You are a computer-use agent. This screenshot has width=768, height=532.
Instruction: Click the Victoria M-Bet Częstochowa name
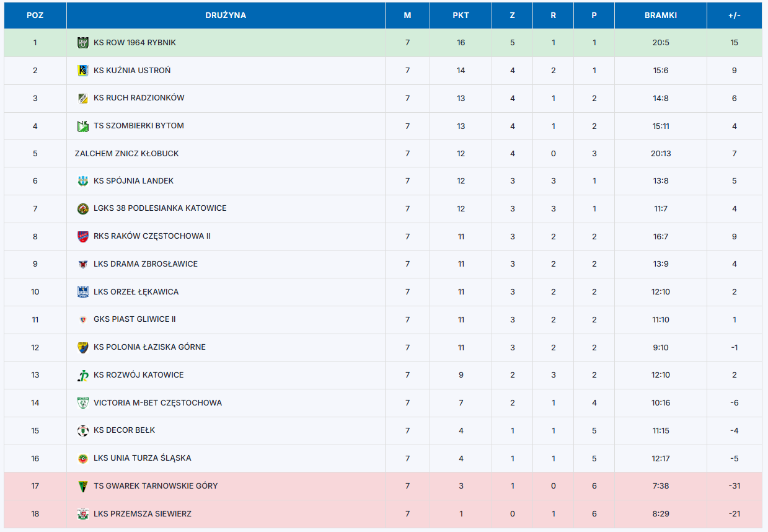point(157,403)
